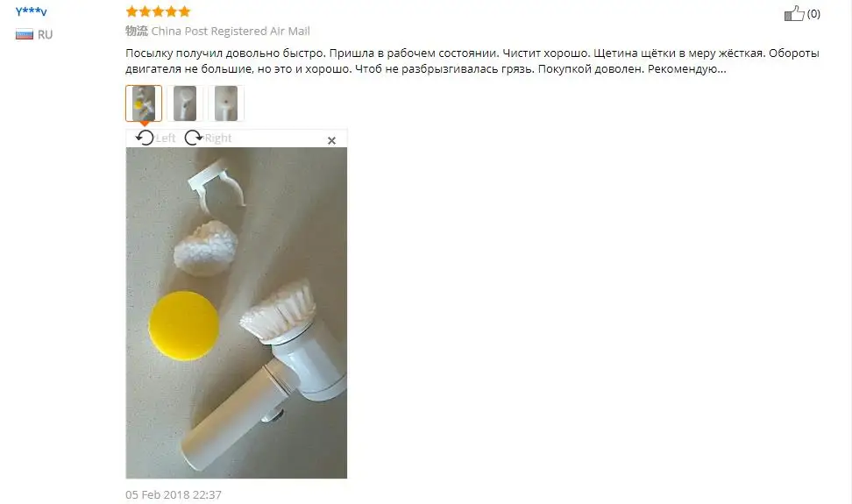Rotate the photo right using the clockwise arrow
Viewport: 852px width, 504px height.
[194, 138]
